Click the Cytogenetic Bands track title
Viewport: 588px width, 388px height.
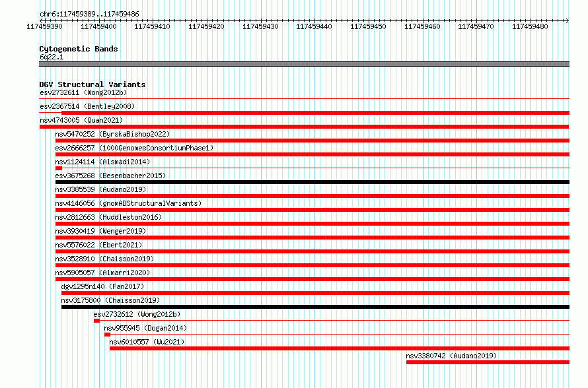tap(79, 49)
